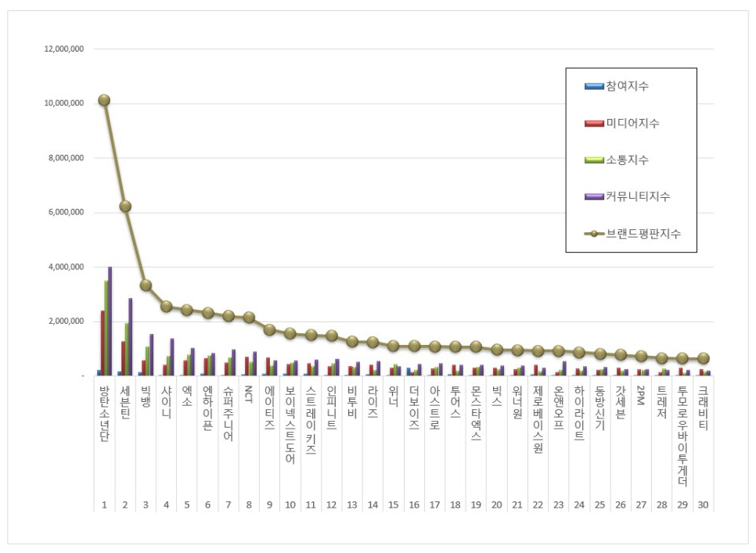756x553 pixels.
Task: Select the purple bar for 세븐틴
Action: (131, 336)
